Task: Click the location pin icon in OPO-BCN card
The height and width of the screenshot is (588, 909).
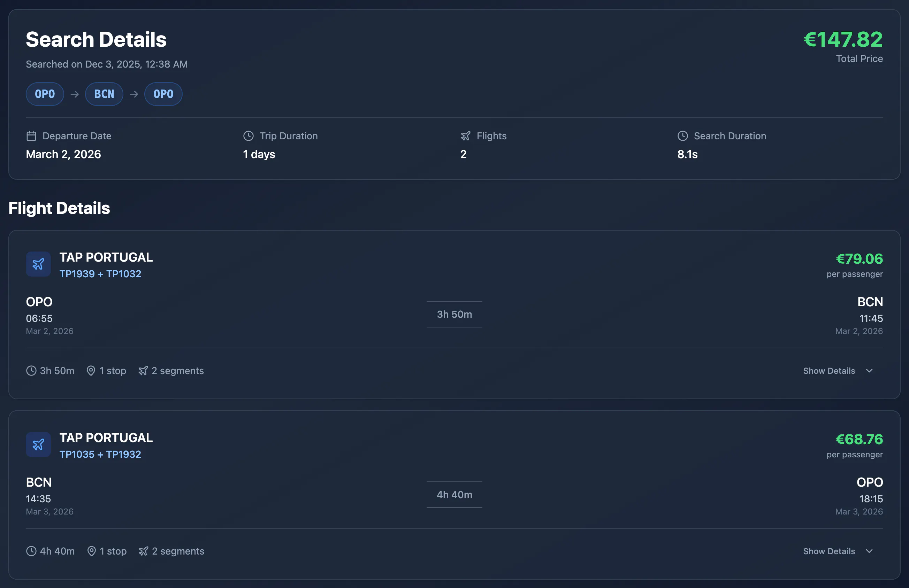Action: pos(91,371)
